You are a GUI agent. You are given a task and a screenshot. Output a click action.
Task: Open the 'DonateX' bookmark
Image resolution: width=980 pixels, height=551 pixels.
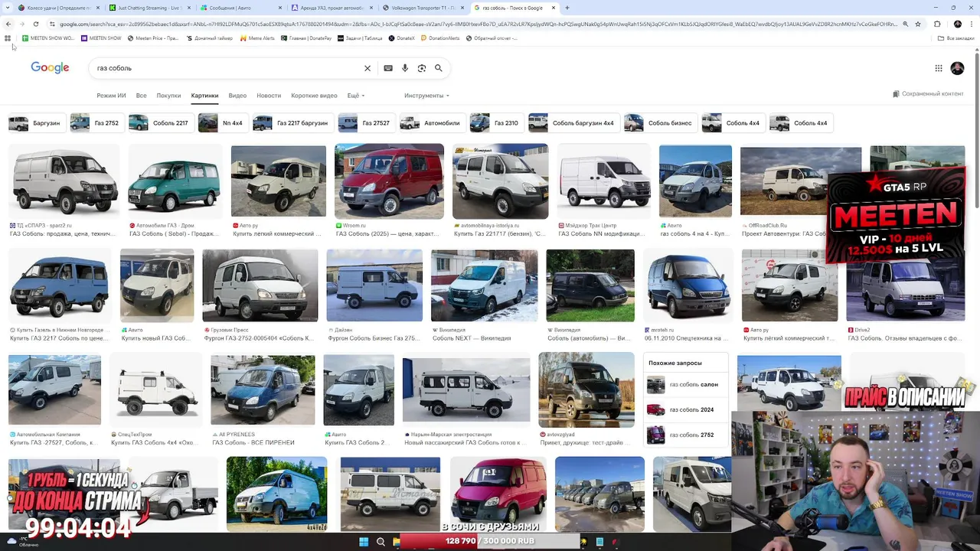(402, 37)
